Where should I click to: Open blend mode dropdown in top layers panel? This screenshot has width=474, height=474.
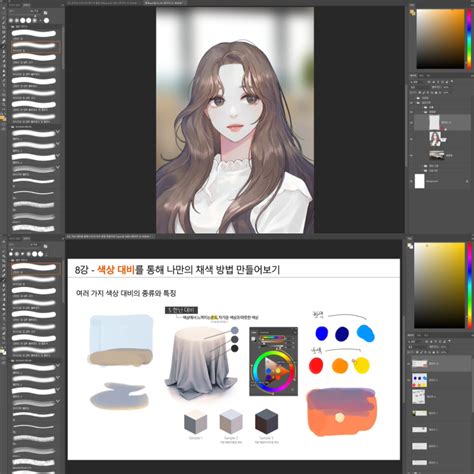(x=419, y=87)
